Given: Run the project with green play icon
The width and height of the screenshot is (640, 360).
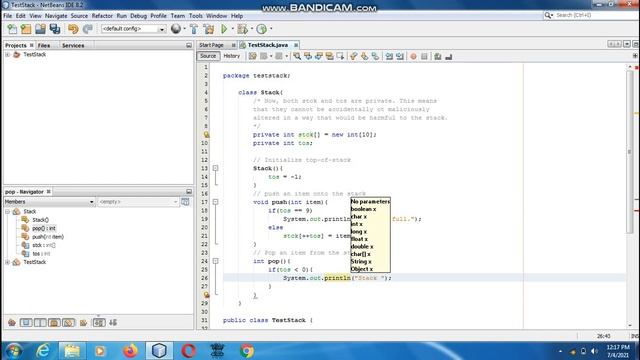Looking at the screenshot, I should [x=224, y=29].
